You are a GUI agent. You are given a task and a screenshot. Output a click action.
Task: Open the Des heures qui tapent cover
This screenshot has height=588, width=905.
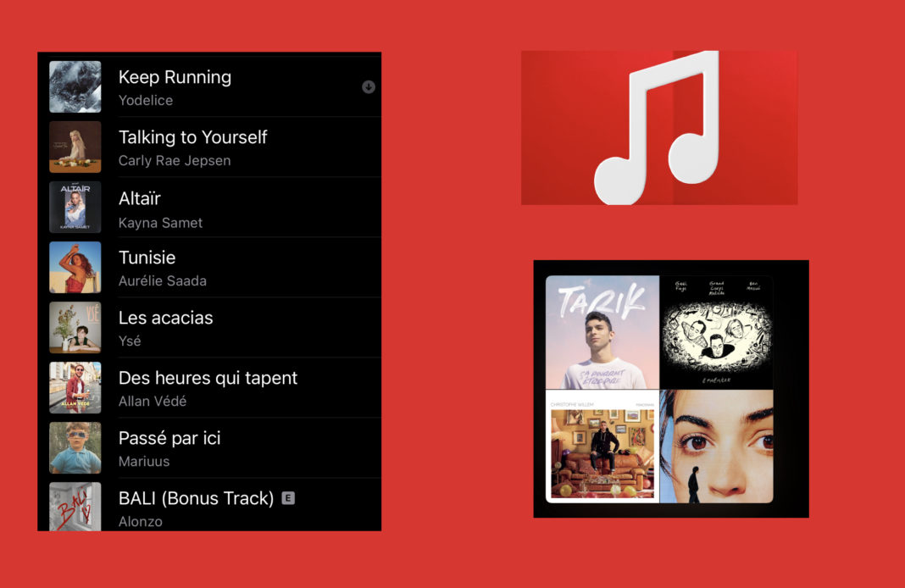pos(75,387)
